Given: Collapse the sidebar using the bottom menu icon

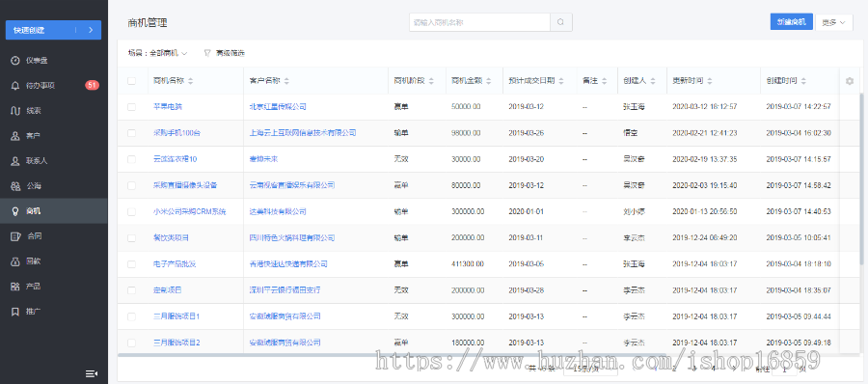Looking at the screenshot, I should pos(92,373).
